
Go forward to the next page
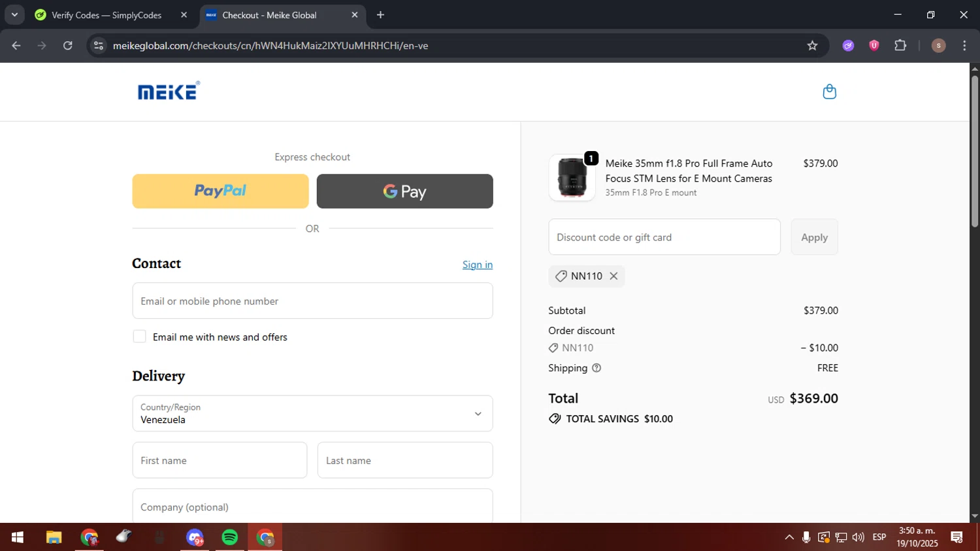42,46
